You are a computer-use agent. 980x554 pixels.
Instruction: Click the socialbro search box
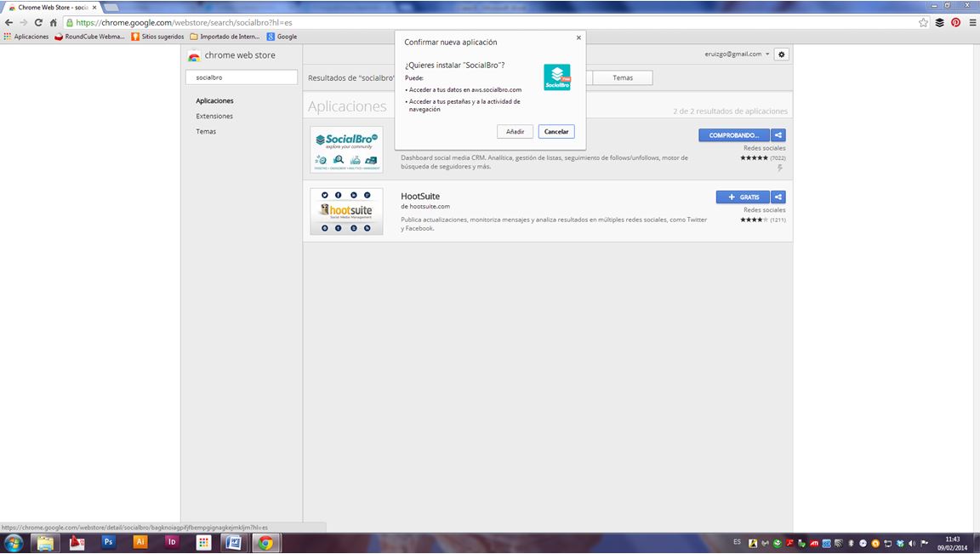[242, 77]
